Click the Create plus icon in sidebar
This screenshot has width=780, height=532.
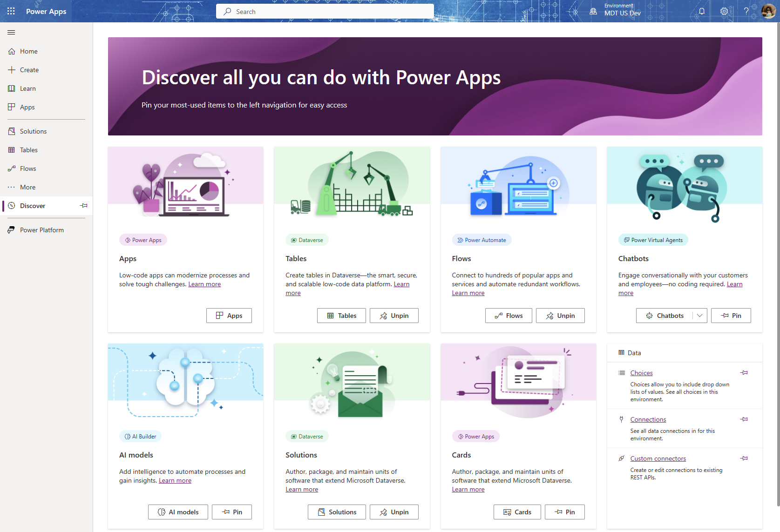(x=12, y=70)
